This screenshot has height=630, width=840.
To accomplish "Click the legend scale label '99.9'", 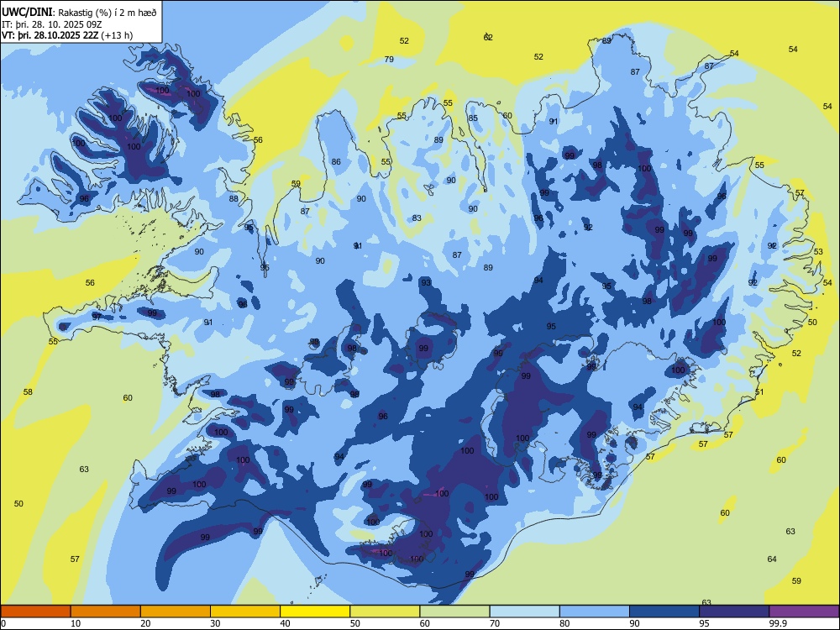I will [778, 623].
